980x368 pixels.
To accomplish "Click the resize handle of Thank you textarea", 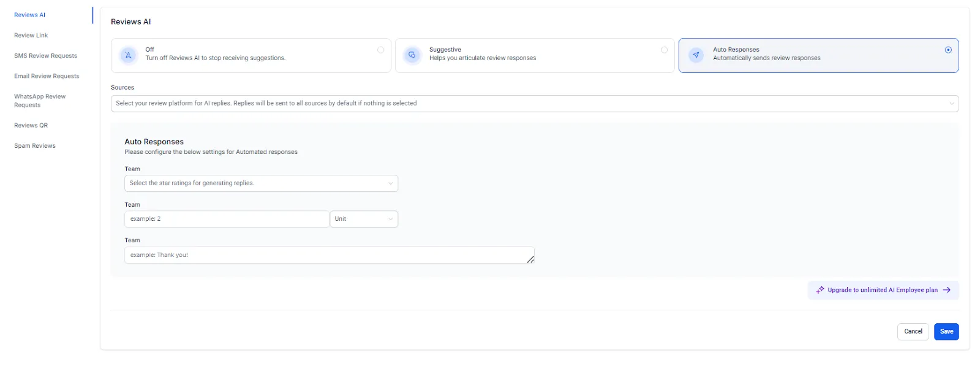I will pyautogui.click(x=530, y=259).
